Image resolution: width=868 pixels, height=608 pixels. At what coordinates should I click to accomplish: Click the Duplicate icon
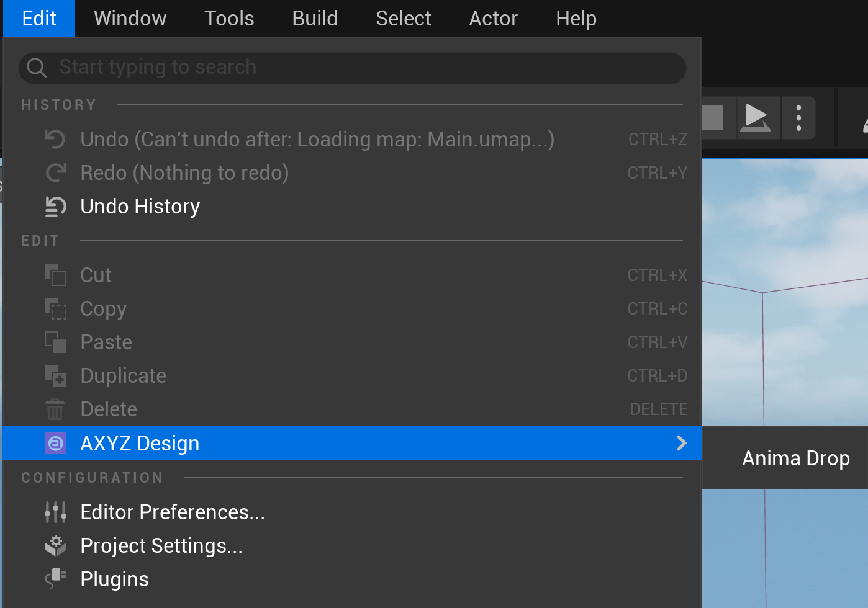pos(55,375)
